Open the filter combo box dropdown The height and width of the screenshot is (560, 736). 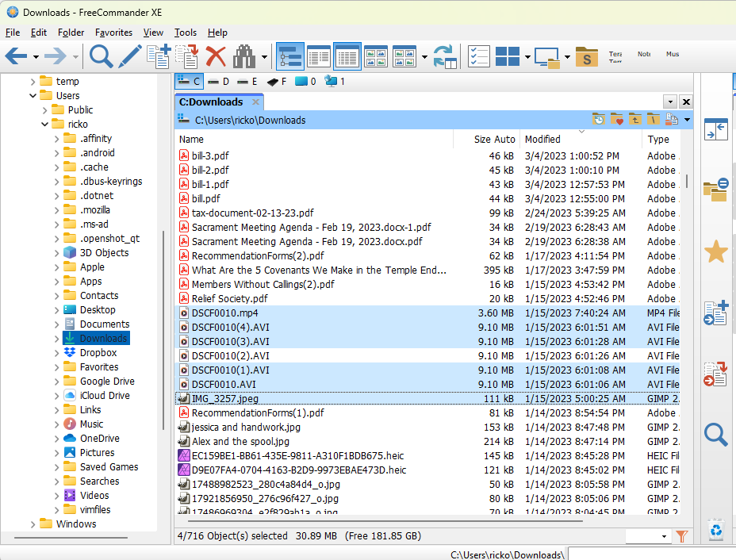(664, 536)
